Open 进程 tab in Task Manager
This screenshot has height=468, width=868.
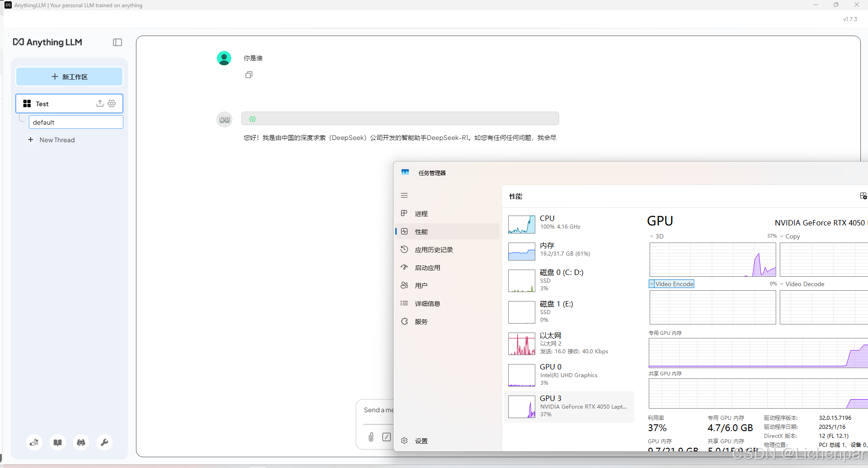[448, 213]
